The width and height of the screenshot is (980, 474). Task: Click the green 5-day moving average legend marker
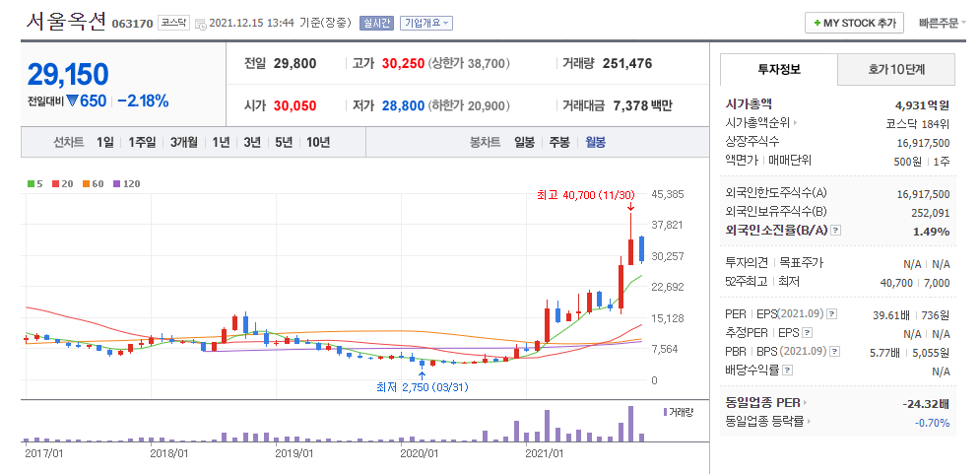click(x=31, y=184)
